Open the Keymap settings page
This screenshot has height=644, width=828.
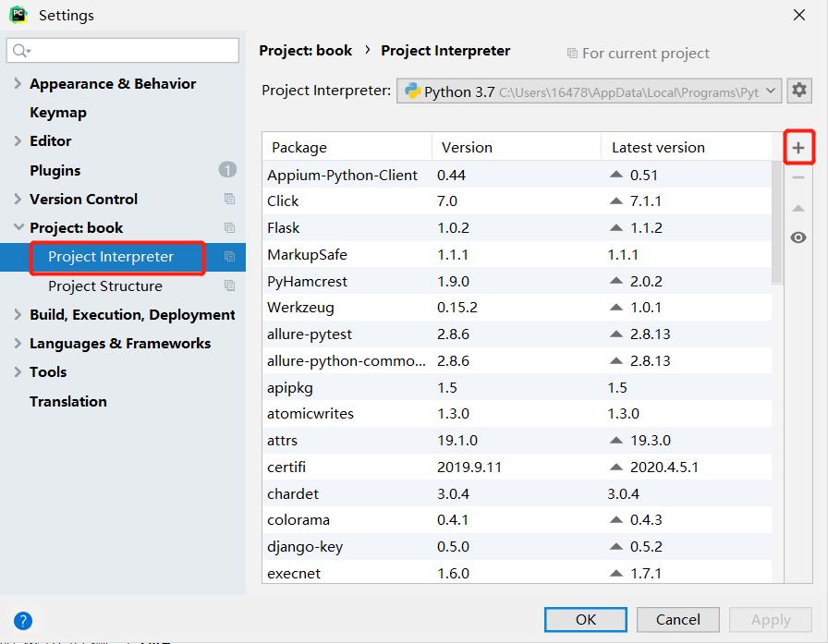[57, 113]
